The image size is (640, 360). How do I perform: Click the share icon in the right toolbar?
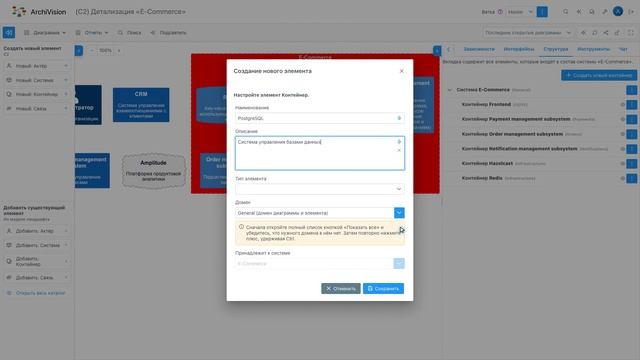coord(606,33)
